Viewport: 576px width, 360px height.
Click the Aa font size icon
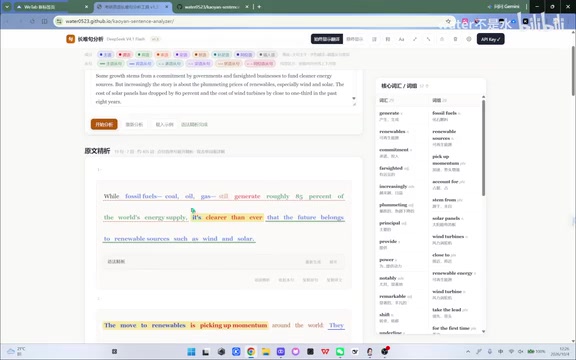[x=402, y=39]
